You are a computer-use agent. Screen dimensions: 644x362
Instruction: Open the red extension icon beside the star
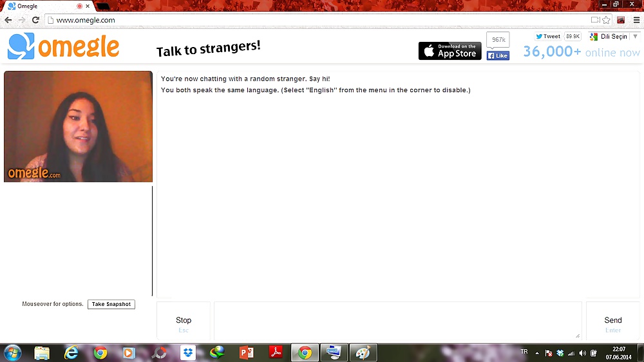pos(621,20)
